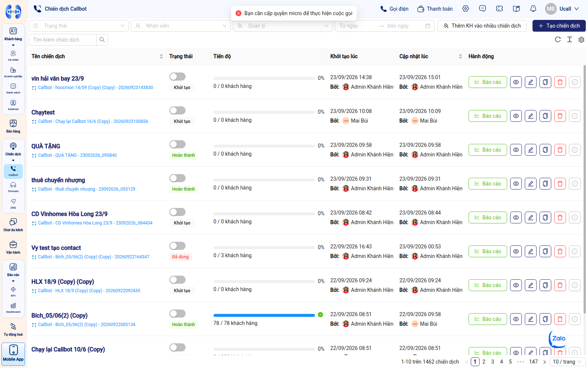Open info icon for CD Vinhomes Hòa Long row
The height and width of the screenshot is (368, 588).
(x=575, y=217)
